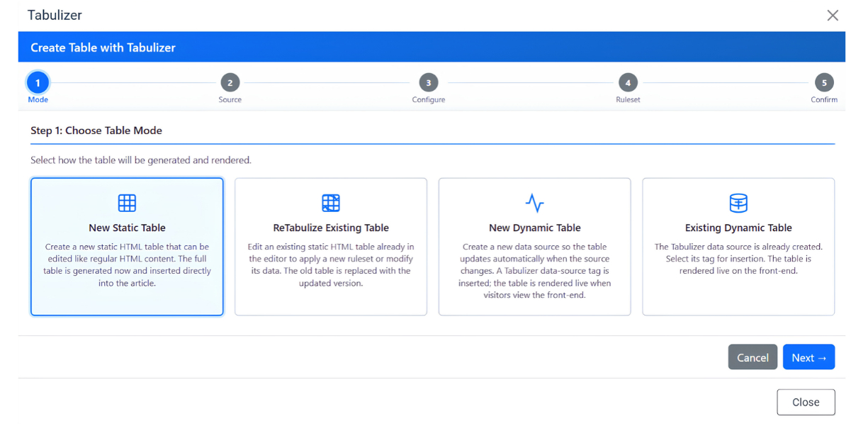This screenshot has width=868, height=424.
Task: Click the Source step label
Action: click(230, 100)
